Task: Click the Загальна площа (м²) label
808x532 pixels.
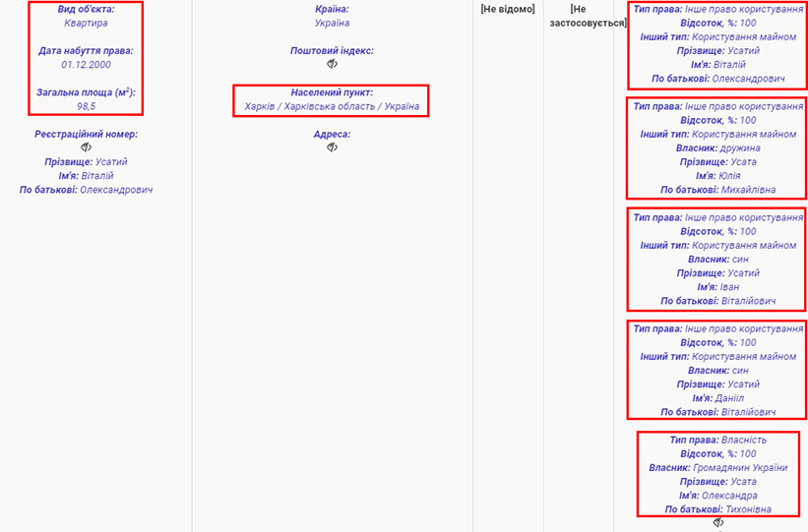Action: coord(86,92)
